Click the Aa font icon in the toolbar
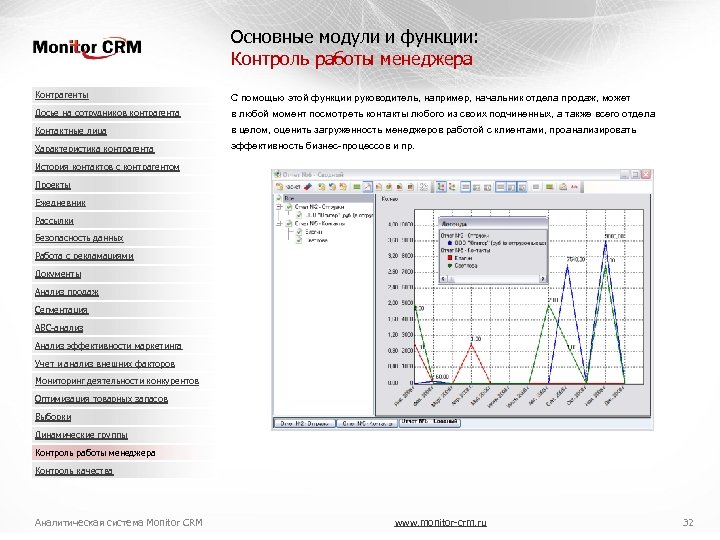 pos(574,187)
